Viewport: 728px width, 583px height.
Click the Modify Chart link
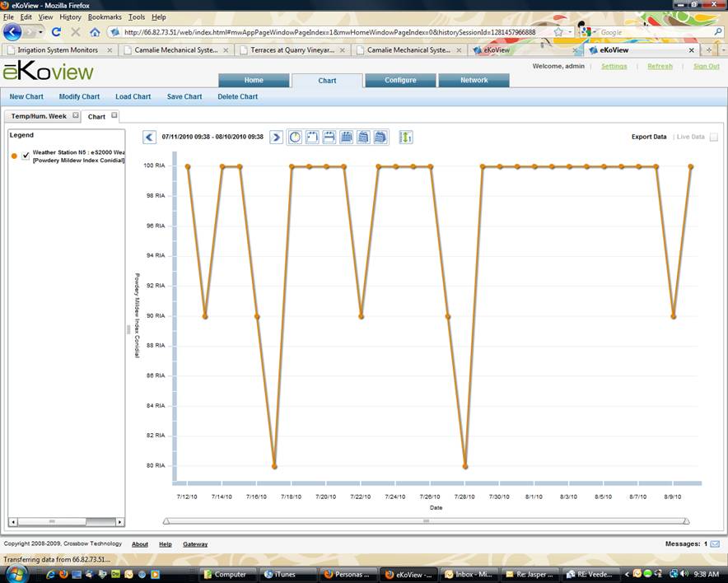tap(79, 97)
